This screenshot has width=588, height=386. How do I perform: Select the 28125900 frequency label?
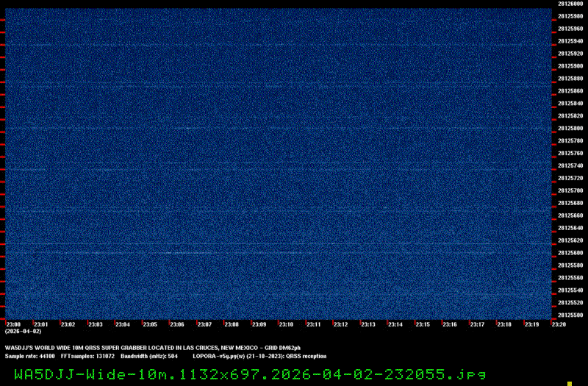(x=570, y=66)
